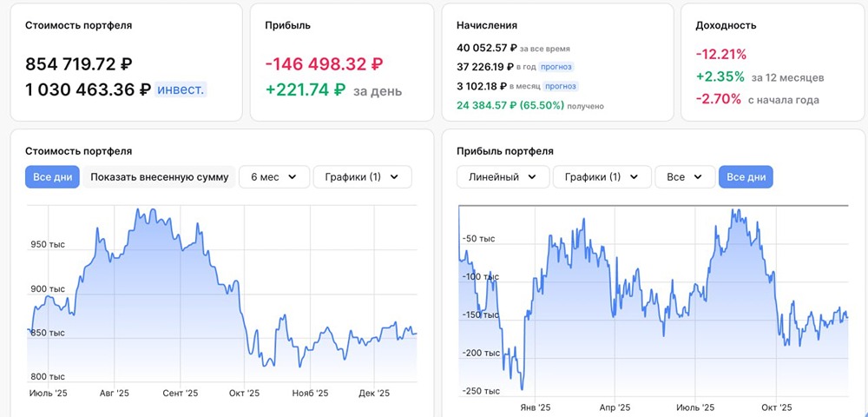Screen dimensions: 868x417
Task: Open the 'Линейный' chart type dropdown
Action: click(503, 177)
